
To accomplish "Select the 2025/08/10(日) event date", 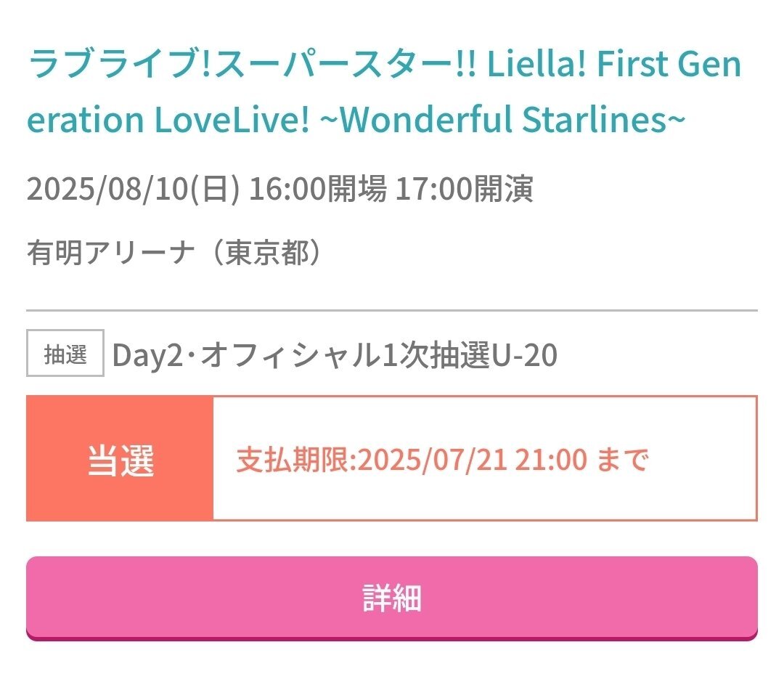I will [x=133, y=189].
